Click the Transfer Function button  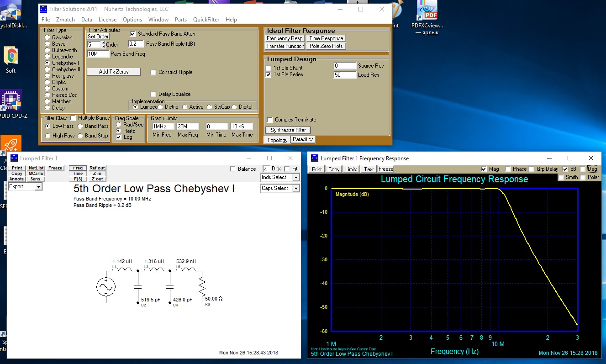point(285,46)
